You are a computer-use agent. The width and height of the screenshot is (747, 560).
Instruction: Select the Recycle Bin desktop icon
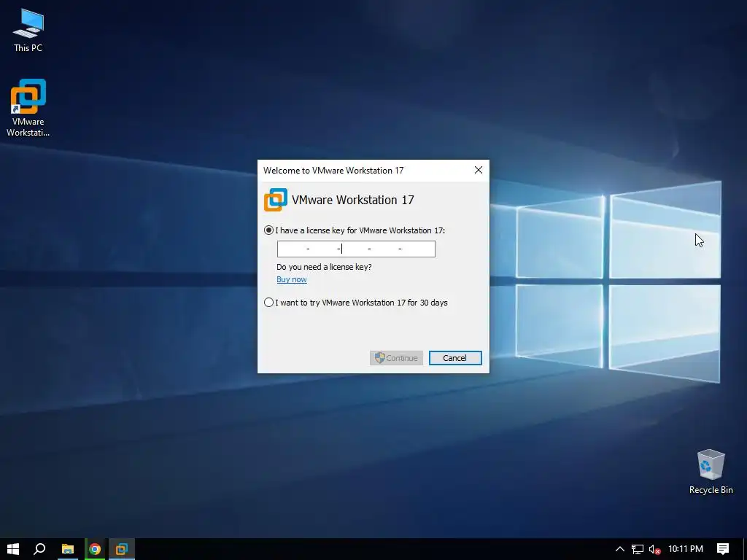(x=711, y=472)
